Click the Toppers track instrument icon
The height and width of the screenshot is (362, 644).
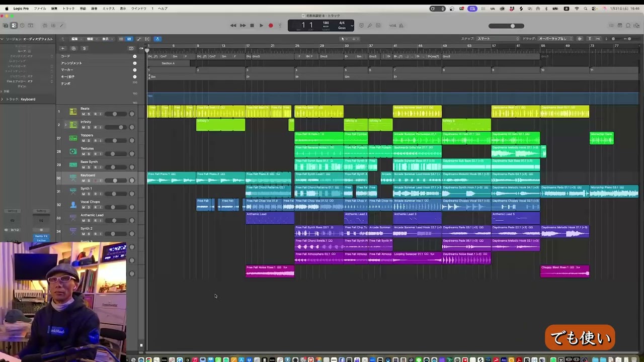click(73, 138)
